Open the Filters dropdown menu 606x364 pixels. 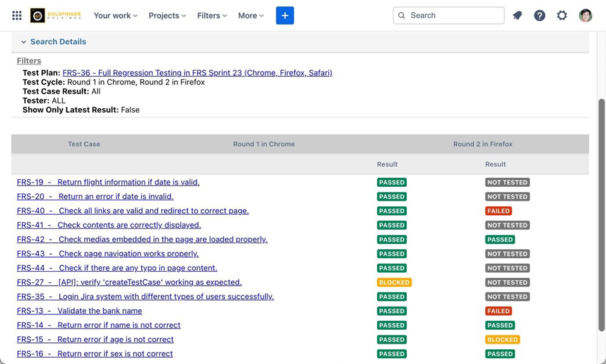point(212,15)
